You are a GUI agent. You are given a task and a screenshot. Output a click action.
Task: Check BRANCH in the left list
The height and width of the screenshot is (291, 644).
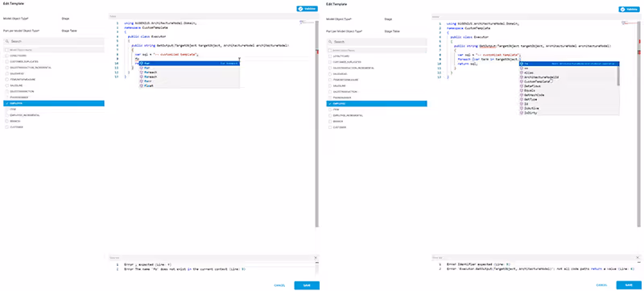pos(6,121)
